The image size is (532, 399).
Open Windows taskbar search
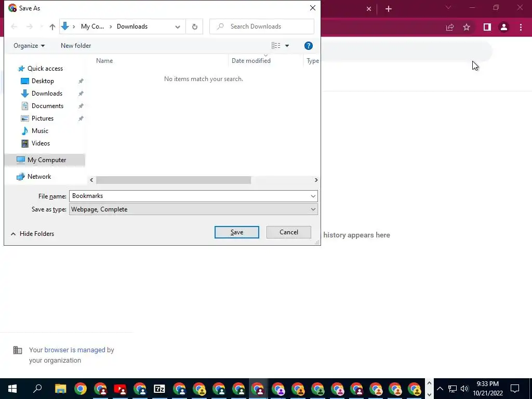[x=37, y=389]
